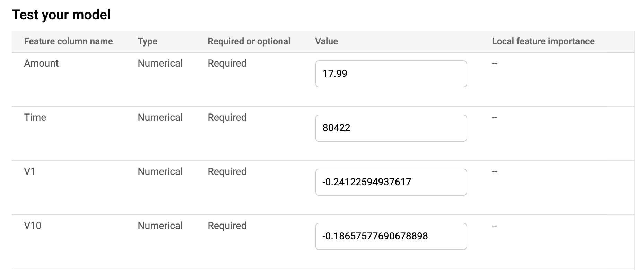This screenshot has height=270, width=644.
Task: Click the 'Test your model' heading
Action: pos(61,15)
